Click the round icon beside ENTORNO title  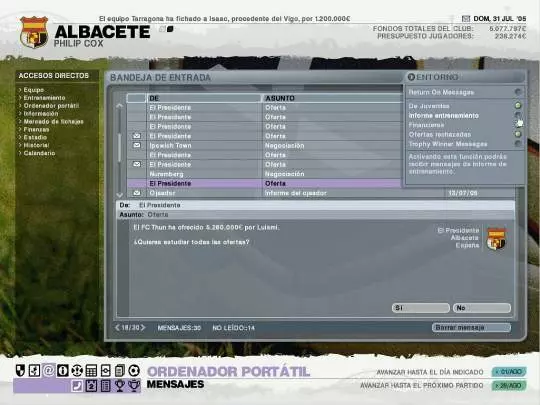tap(411, 77)
